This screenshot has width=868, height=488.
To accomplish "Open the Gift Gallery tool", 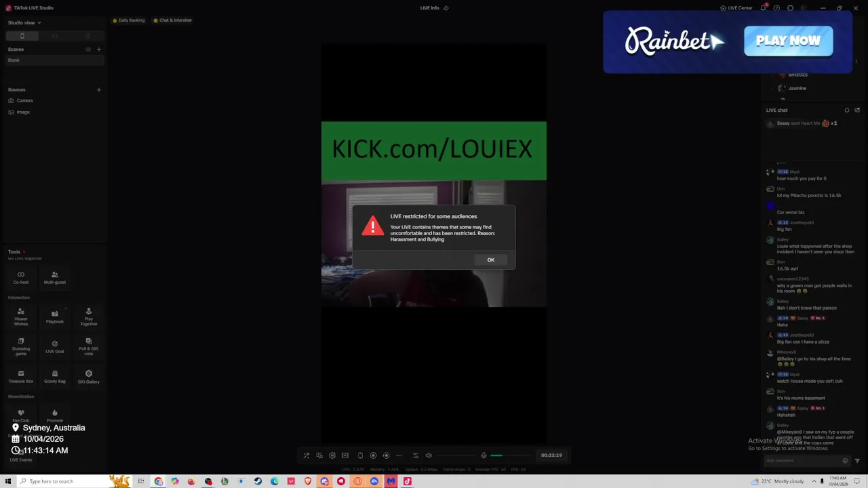I will point(89,377).
